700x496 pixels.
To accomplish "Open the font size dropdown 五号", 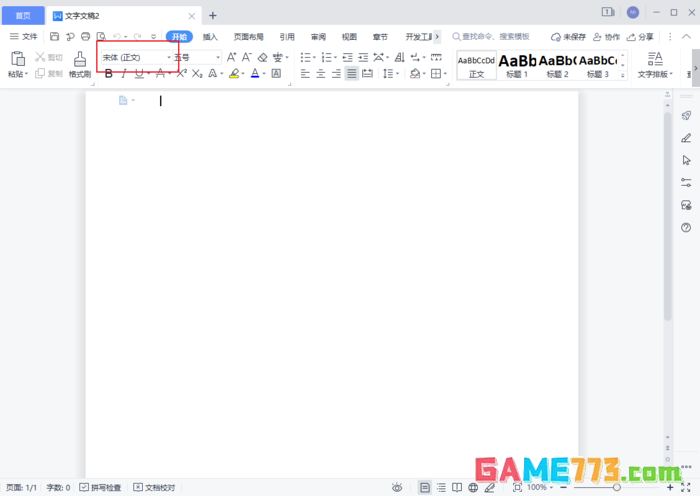I will point(196,57).
